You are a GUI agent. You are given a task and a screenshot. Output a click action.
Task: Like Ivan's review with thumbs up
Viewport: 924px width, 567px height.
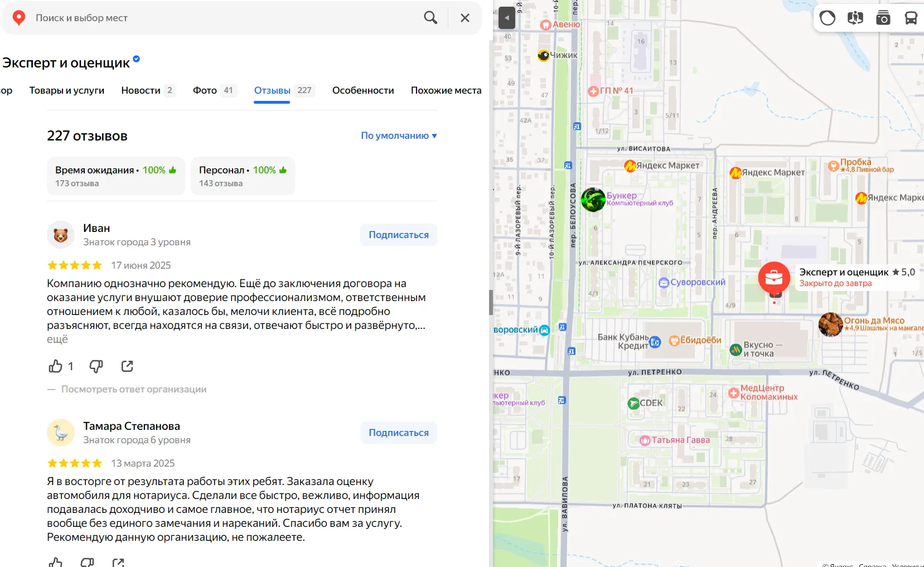(x=55, y=366)
